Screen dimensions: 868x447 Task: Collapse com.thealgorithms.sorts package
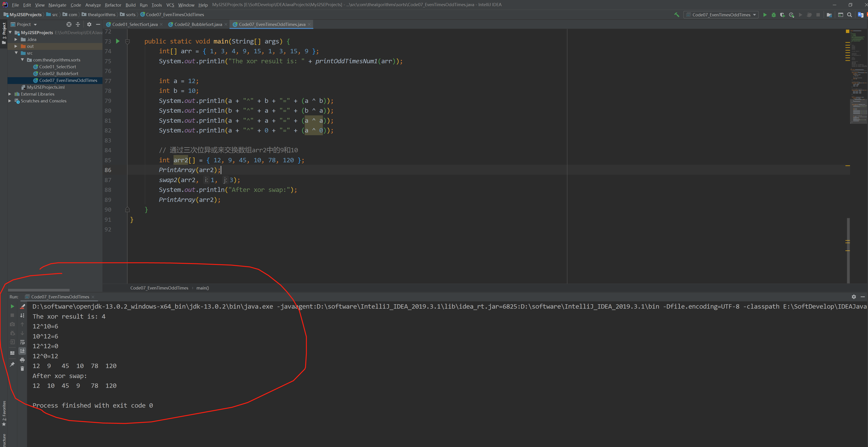(22, 60)
